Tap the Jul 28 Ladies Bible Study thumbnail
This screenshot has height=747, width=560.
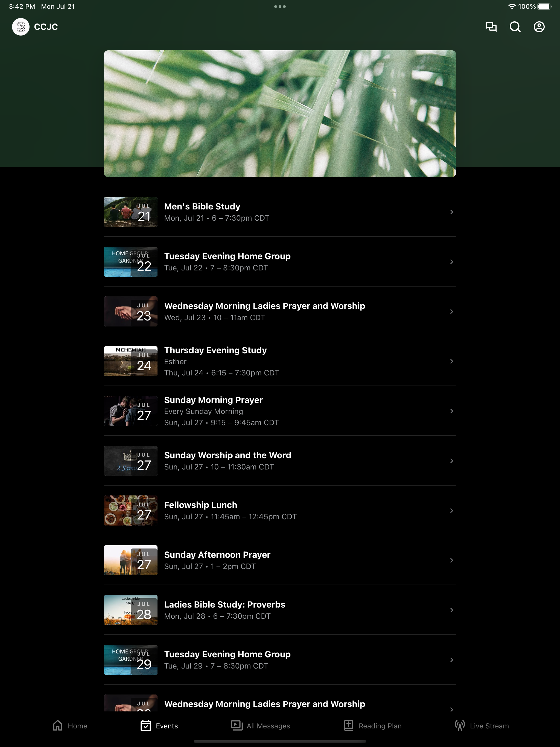coord(131,610)
